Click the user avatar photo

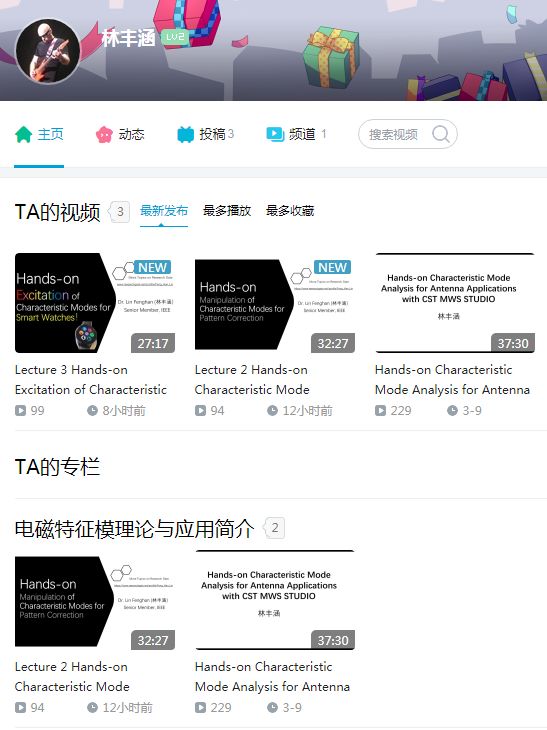pos(48,51)
